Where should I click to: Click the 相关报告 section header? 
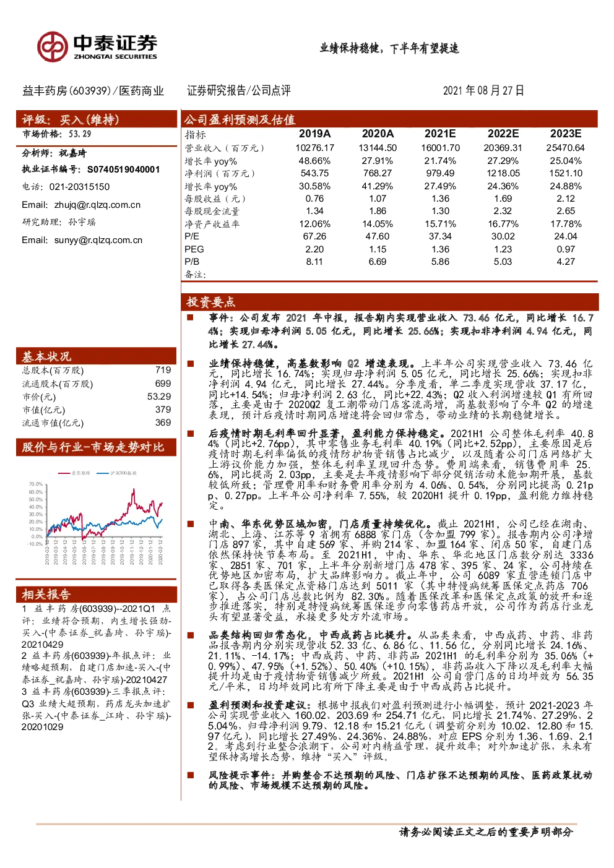tap(97, 594)
